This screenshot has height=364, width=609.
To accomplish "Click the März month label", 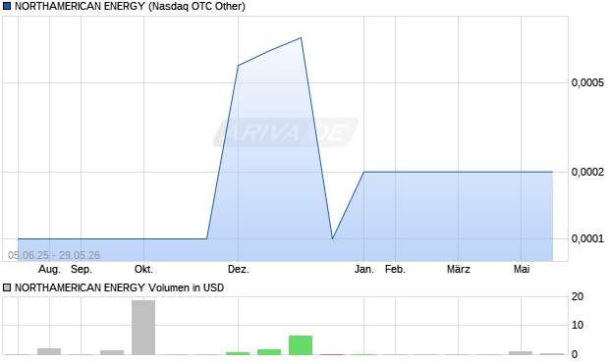I will point(459,269).
